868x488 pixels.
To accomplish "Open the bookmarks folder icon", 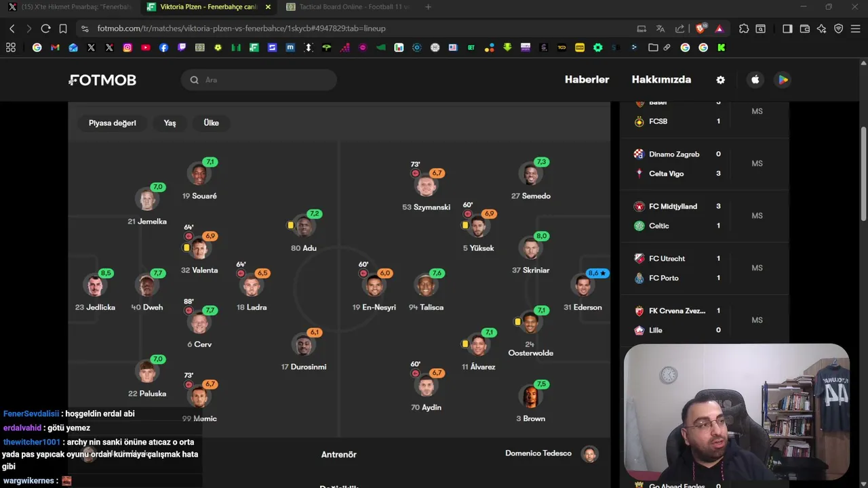I will 653,47.
